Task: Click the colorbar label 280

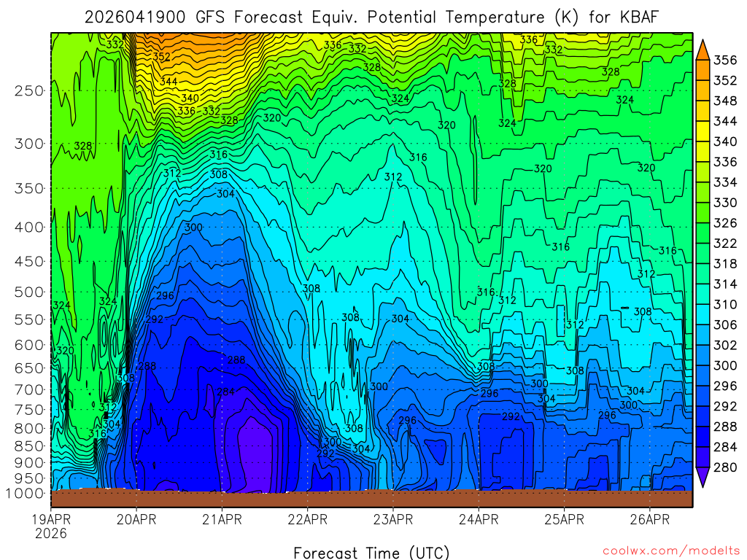Action: pyautogui.click(x=725, y=467)
